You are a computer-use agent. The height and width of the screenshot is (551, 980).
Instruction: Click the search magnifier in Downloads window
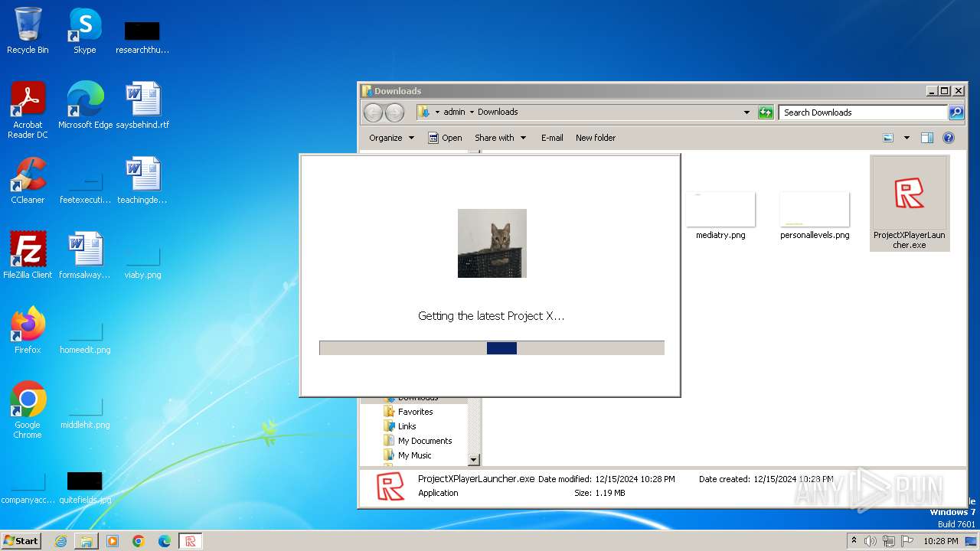[956, 112]
